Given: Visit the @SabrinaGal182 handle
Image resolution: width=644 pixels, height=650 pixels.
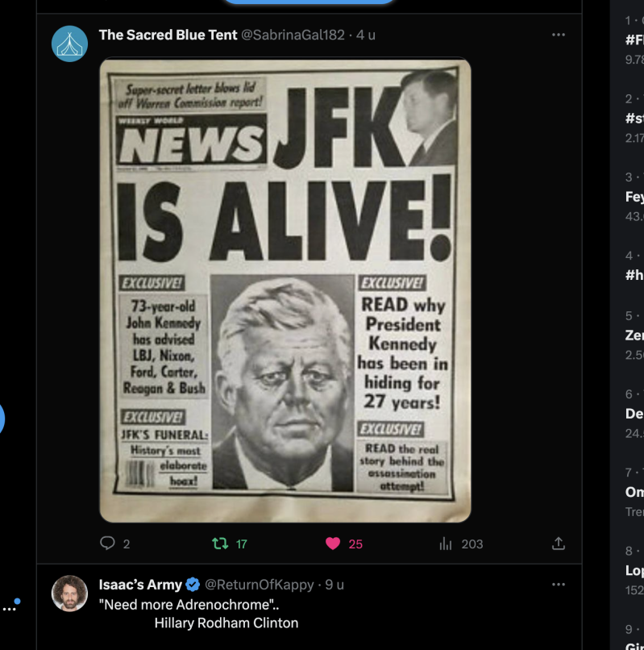Looking at the screenshot, I should coord(293,35).
